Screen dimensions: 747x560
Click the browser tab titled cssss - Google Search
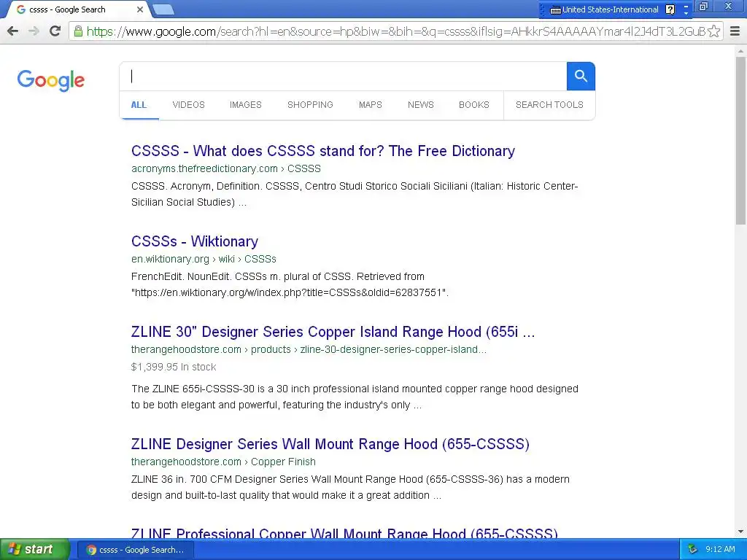point(76,9)
